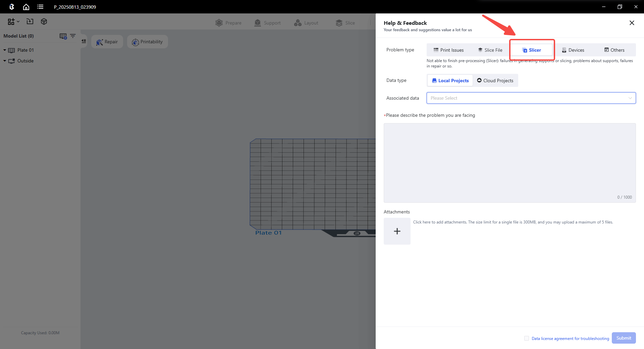Click the Submit button
Screen dimensions: 644x349
click(624, 338)
